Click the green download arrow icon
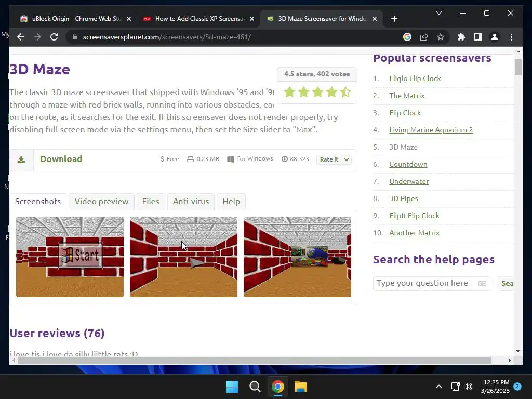The width and height of the screenshot is (532, 399). [x=21, y=159]
